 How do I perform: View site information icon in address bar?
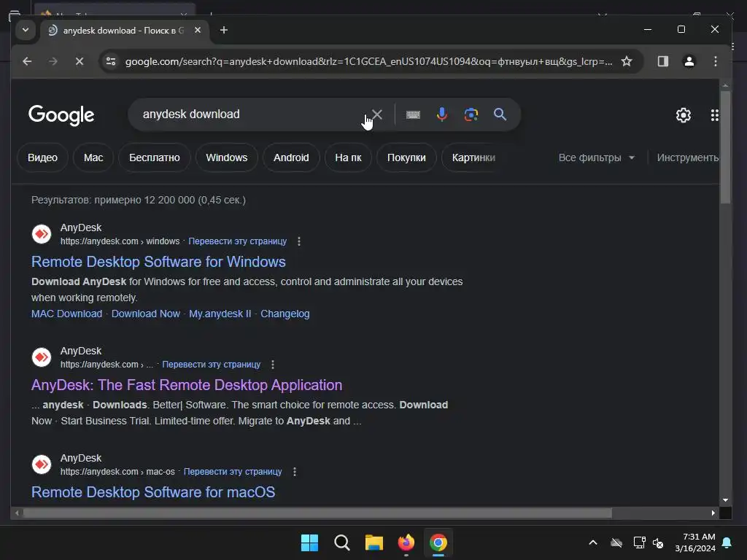coord(111,61)
